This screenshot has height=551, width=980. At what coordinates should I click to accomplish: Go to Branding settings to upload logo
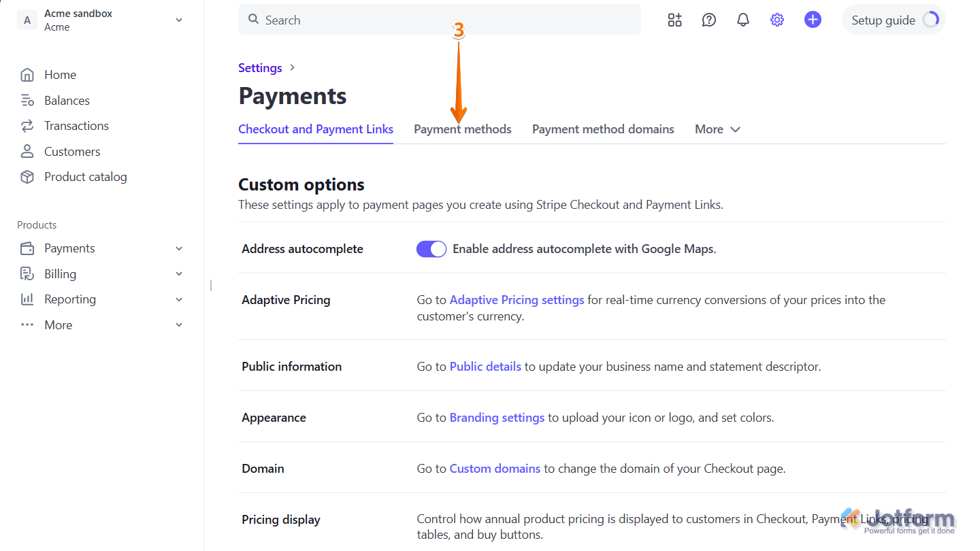click(497, 417)
